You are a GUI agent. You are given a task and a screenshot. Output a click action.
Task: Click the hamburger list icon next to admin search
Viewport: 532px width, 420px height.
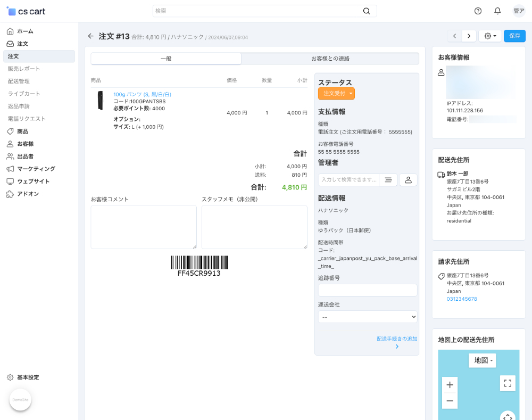[388, 180]
